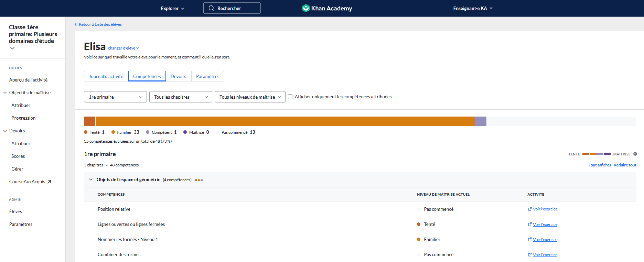Screen dimensions: 644x262
Task: Click the purple Compétent progress bar segment
Action: (481, 121)
